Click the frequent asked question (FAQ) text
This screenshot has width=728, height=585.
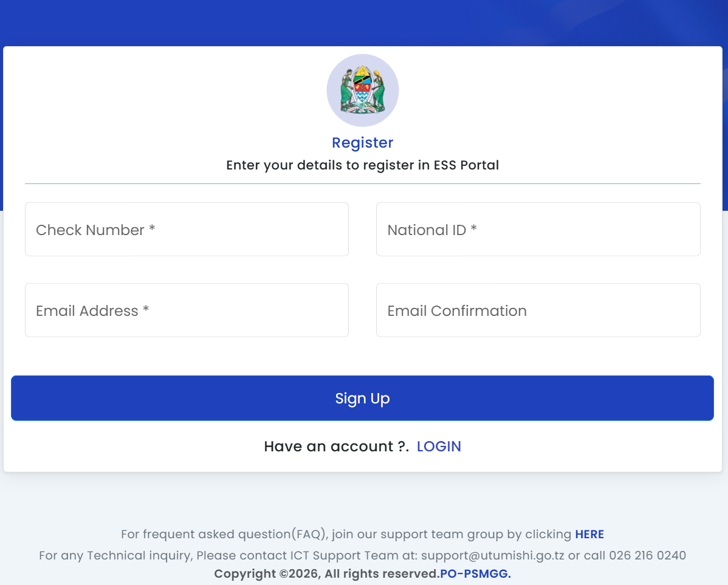coord(225,535)
